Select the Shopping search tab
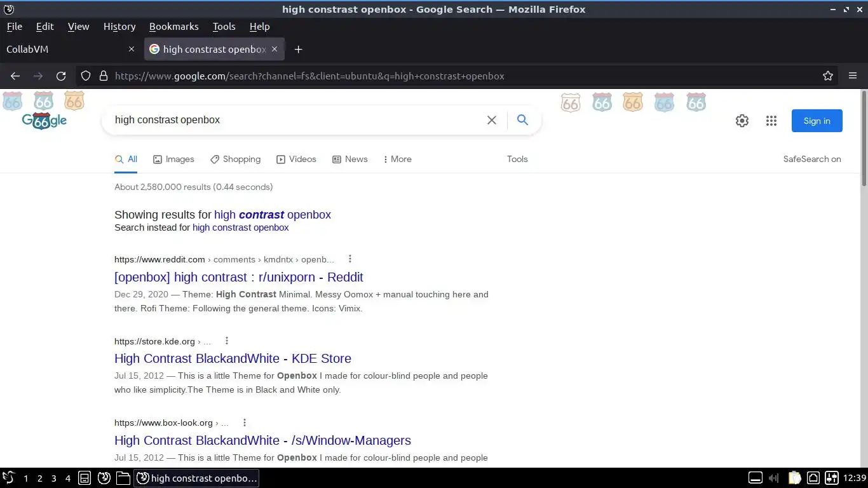Viewport: 868px width, 488px height. [235, 159]
